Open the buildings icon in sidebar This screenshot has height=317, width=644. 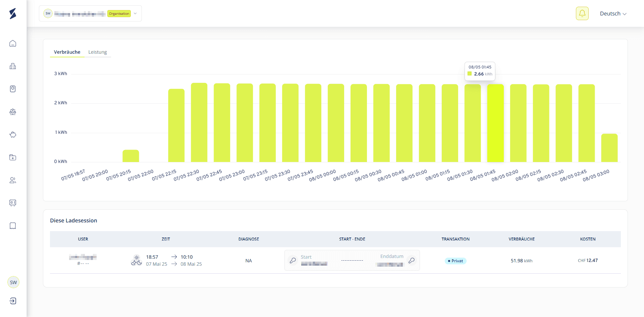coord(13,66)
